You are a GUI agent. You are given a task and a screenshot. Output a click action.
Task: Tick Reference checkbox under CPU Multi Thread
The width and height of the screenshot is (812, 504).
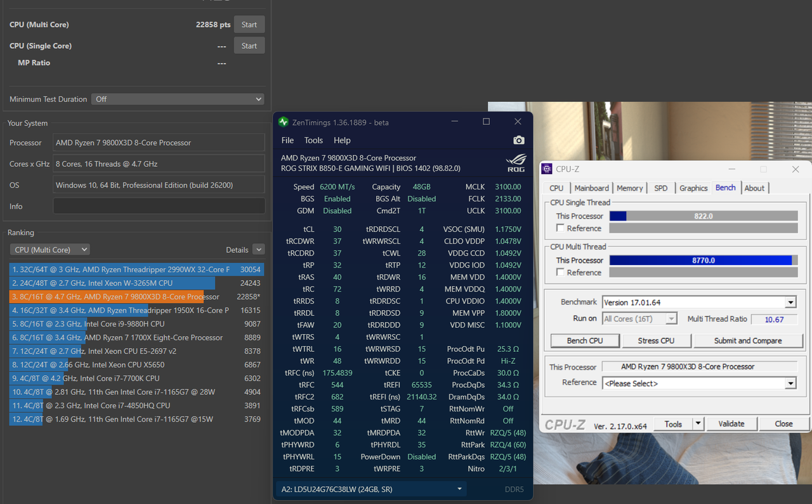pos(560,272)
